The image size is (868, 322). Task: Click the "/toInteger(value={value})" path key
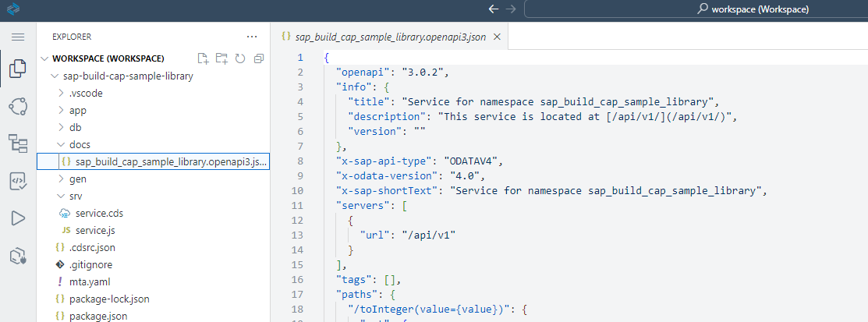click(x=427, y=310)
